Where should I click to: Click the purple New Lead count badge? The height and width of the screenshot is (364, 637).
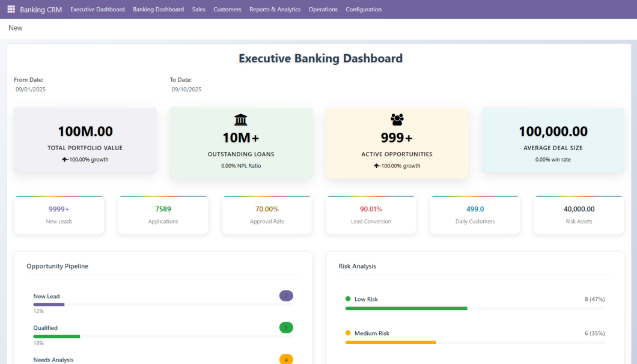(x=286, y=296)
